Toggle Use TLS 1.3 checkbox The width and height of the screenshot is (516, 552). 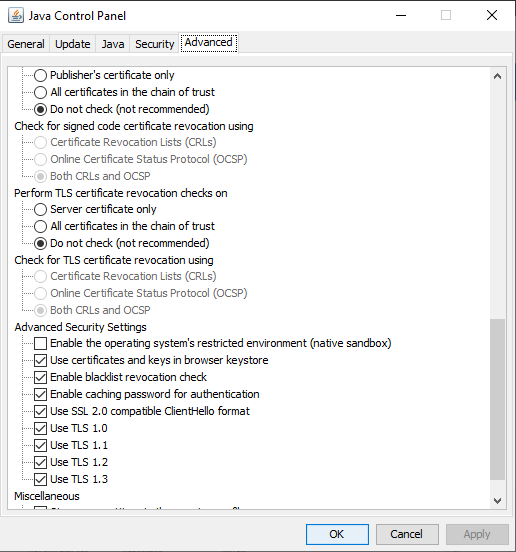[40, 479]
